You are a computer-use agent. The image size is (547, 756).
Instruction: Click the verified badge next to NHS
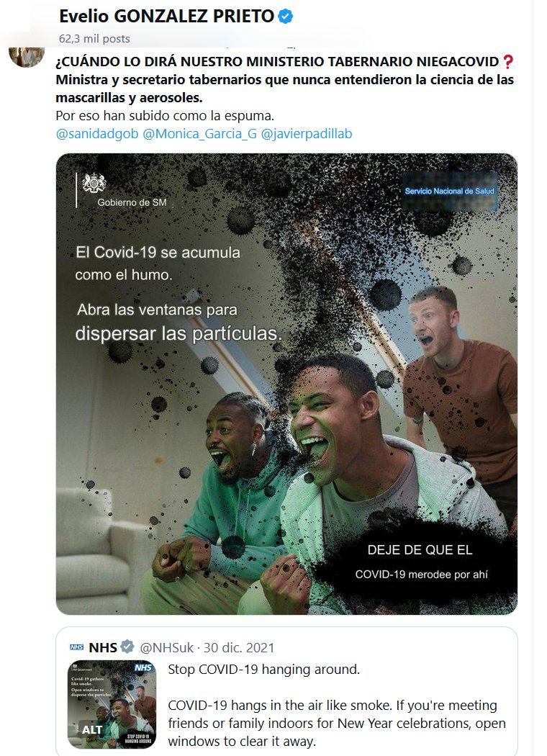point(127,647)
